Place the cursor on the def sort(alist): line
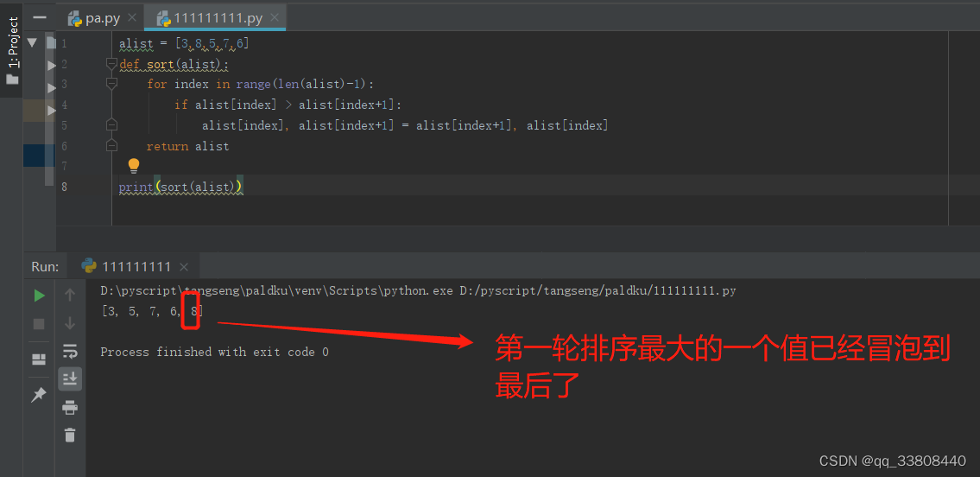Viewport: 980px width, 477px height. [174, 65]
